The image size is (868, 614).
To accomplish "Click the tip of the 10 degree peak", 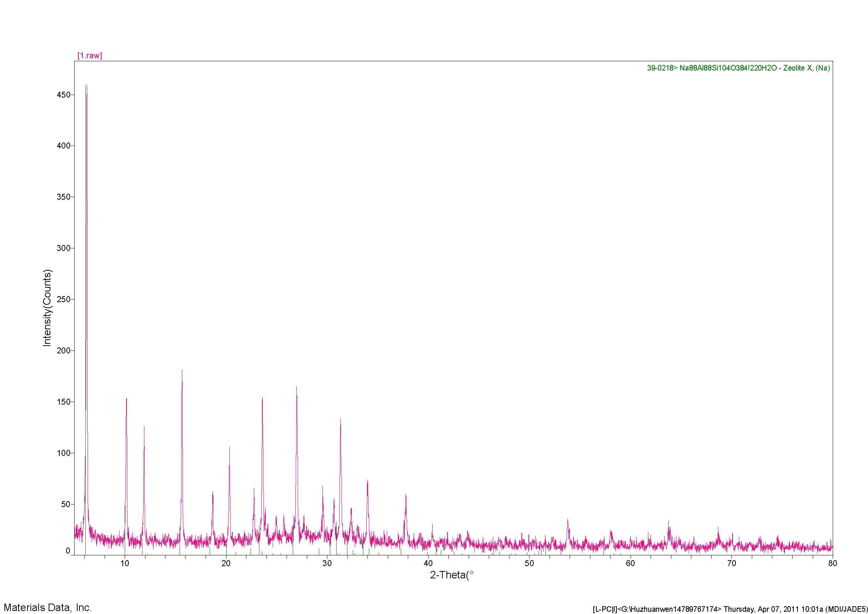I will [x=126, y=399].
